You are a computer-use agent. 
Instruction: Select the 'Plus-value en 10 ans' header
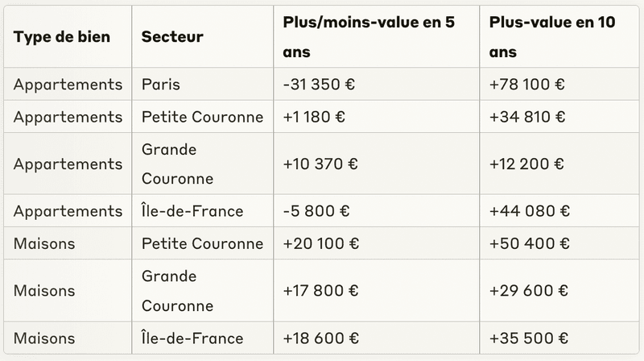point(552,37)
